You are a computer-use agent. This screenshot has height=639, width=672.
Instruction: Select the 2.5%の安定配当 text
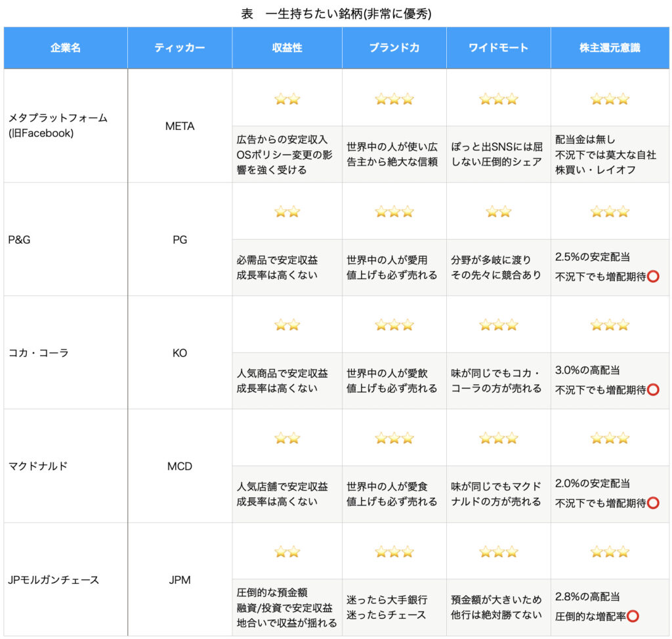(x=593, y=257)
